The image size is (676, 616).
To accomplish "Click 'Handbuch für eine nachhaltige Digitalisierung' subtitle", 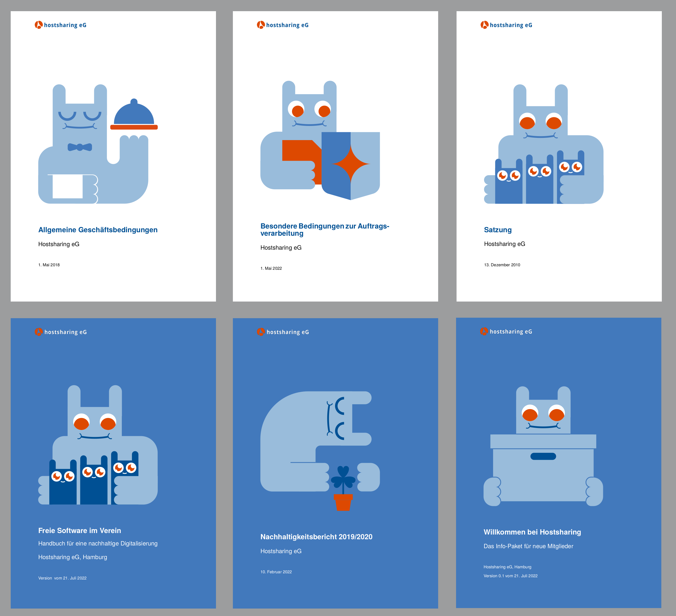I will [x=98, y=543].
